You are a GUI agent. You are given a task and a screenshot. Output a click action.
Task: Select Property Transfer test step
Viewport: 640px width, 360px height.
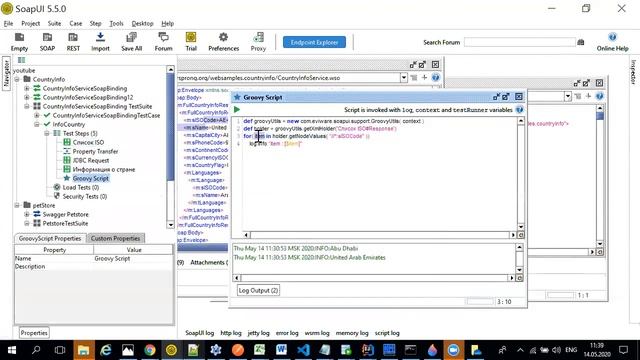pyautogui.click(x=95, y=151)
